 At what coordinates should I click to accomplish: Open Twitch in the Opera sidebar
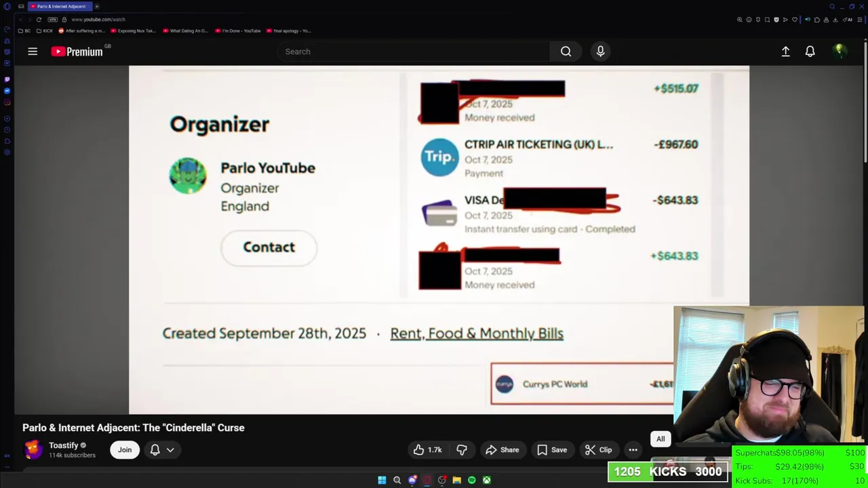(x=7, y=79)
